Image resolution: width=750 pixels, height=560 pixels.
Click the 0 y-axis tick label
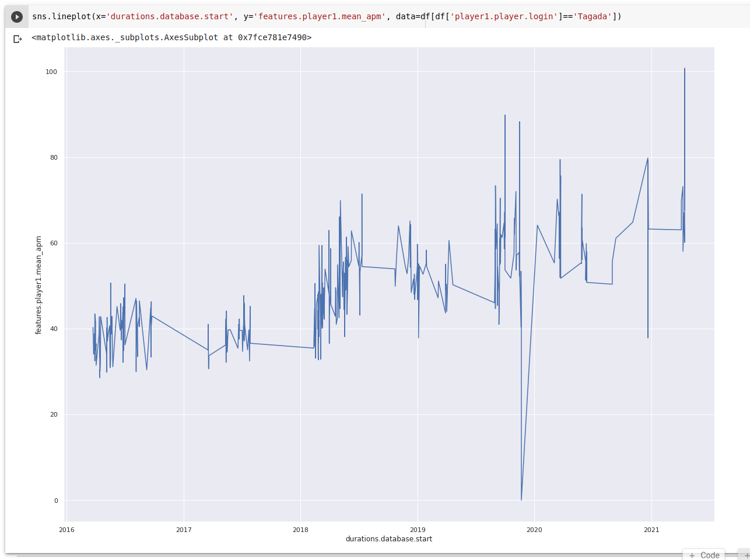pyautogui.click(x=56, y=501)
